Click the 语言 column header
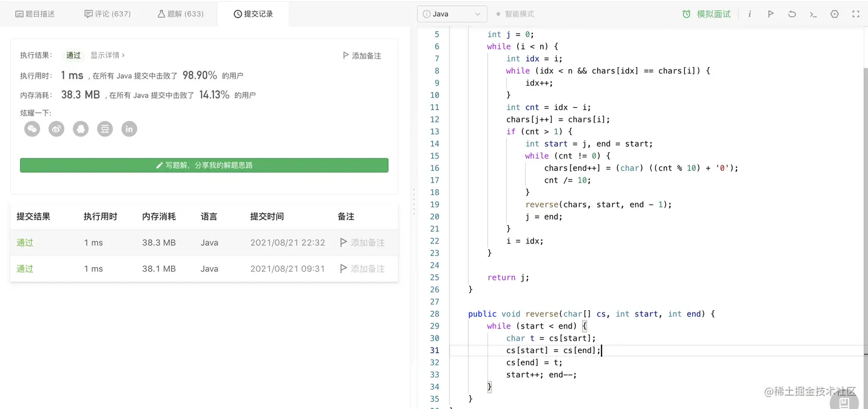Image resolution: width=868 pixels, height=409 pixels. pyautogui.click(x=209, y=217)
